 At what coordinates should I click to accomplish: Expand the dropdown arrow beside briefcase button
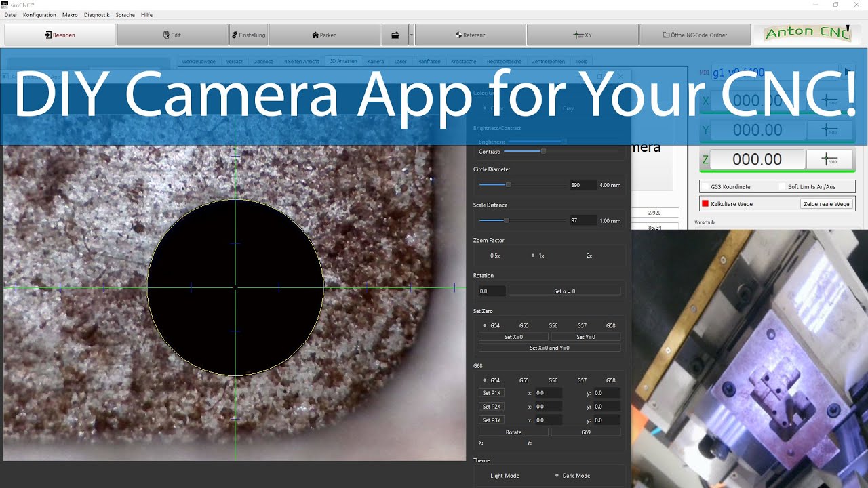coord(411,35)
